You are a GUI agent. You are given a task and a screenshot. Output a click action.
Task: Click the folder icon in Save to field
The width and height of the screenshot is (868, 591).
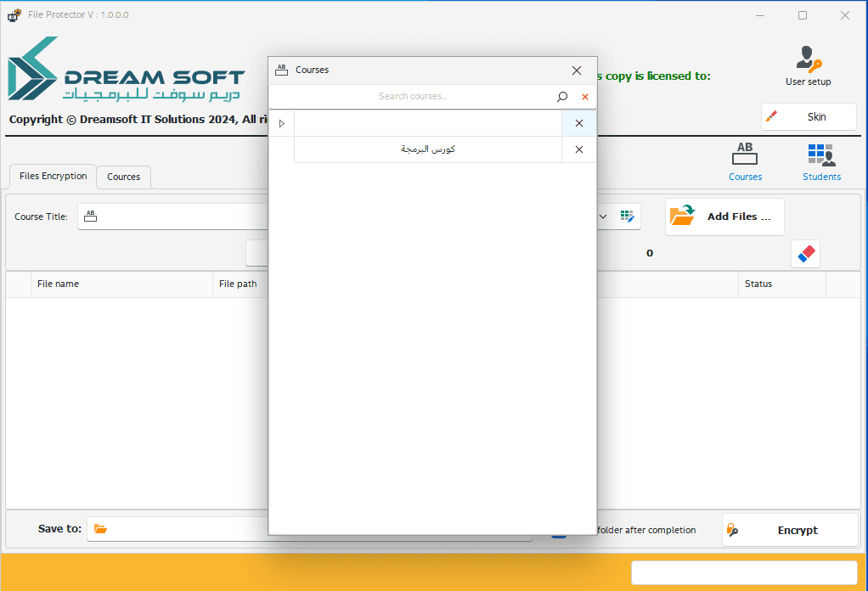(x=100, y=529)
